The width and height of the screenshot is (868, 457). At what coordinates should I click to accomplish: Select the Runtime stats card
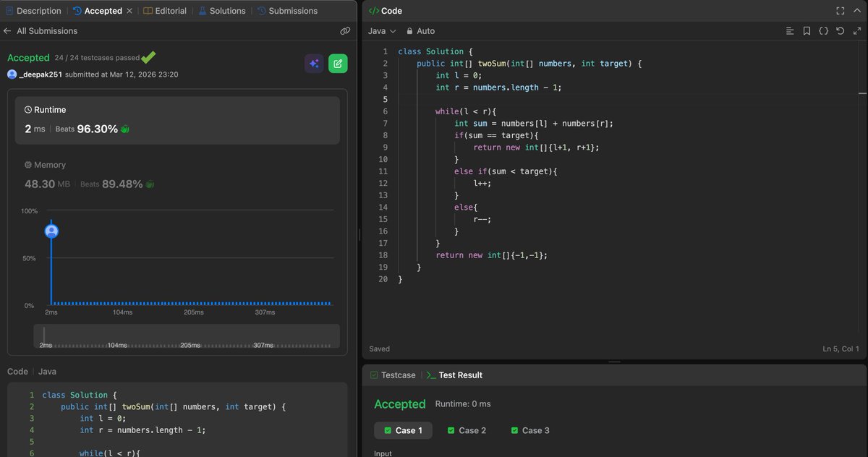tap(177, 120)
